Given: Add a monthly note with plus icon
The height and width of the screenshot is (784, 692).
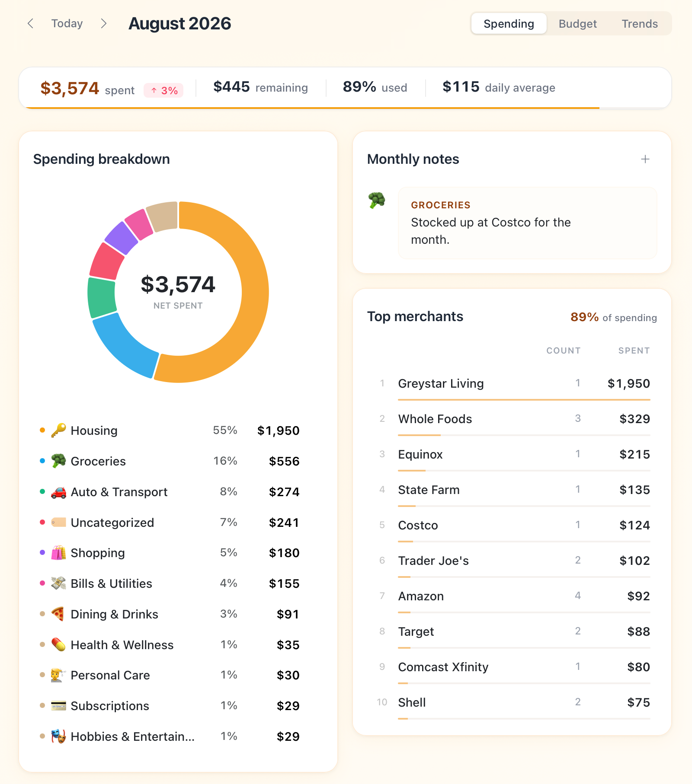Looking at the screenshot, I should [645, 159].
